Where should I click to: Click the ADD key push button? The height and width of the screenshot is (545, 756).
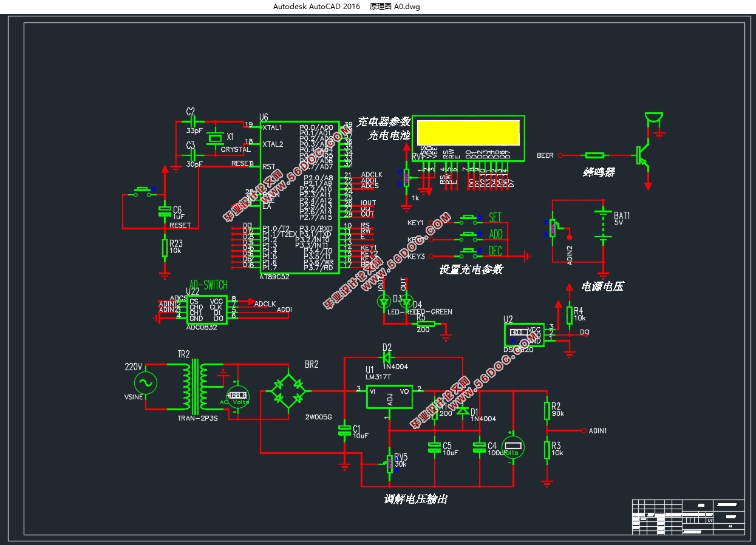coord(468,234)
